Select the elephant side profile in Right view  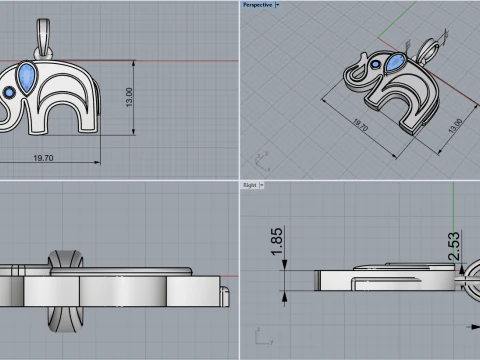pyautogui.click(x=384, y=277)
